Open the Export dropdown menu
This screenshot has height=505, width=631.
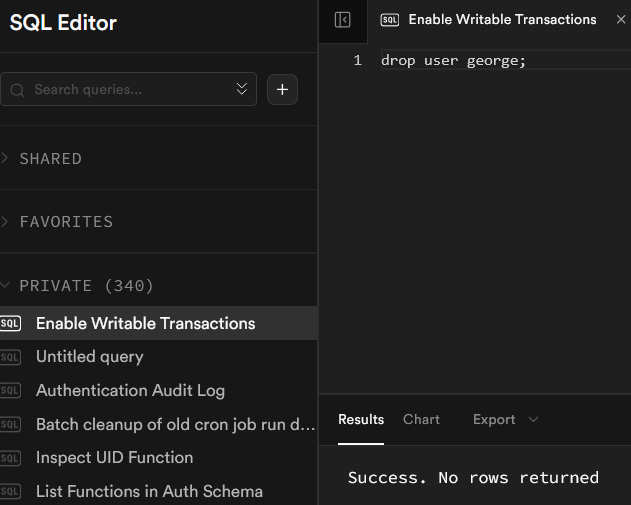[505, 419]
